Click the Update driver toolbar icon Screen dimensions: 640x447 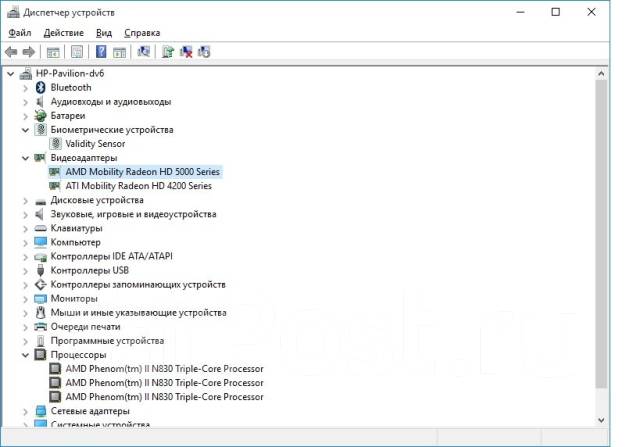[x=168, y=52]
